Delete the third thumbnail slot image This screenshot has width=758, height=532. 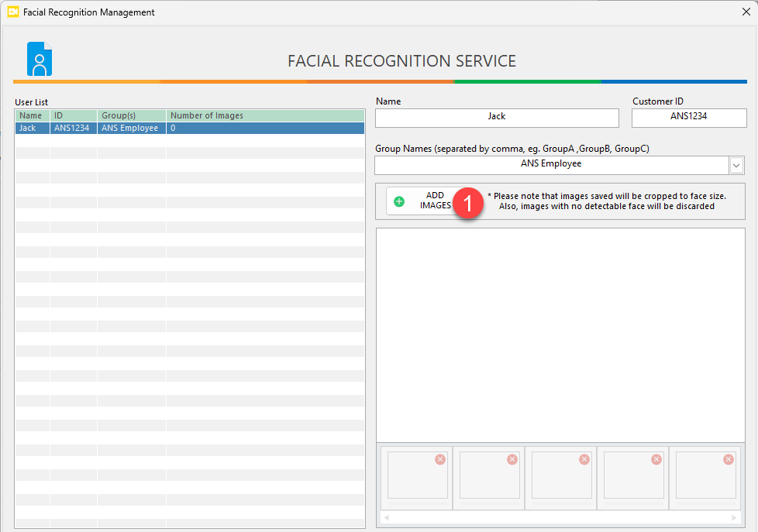click(584, 459)
